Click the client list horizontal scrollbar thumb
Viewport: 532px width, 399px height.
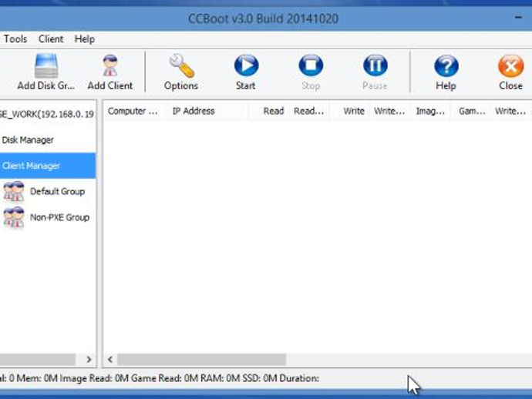pyautogui.click(x=201, y=360)
